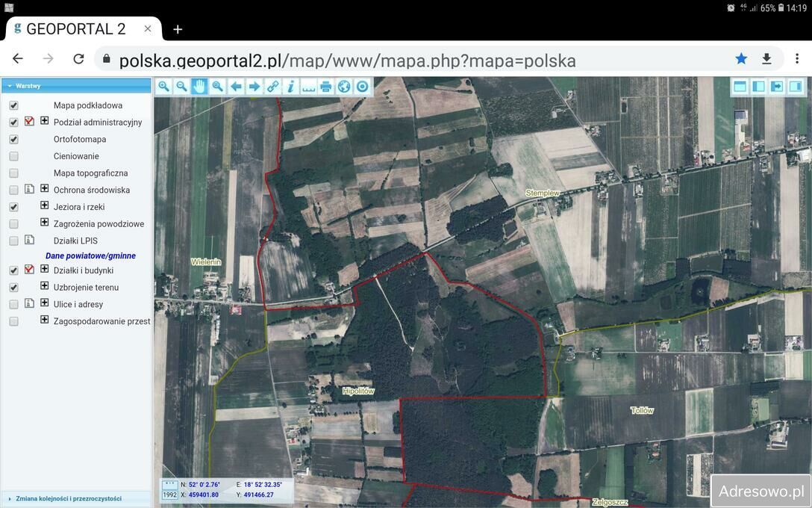Expand the Uzbrojenie terenu layer group

click(44, 287)
